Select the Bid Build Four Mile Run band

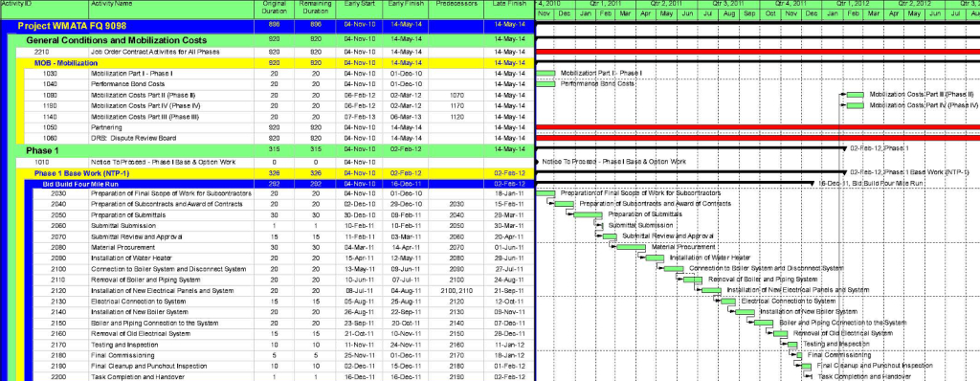pos(279,184)
